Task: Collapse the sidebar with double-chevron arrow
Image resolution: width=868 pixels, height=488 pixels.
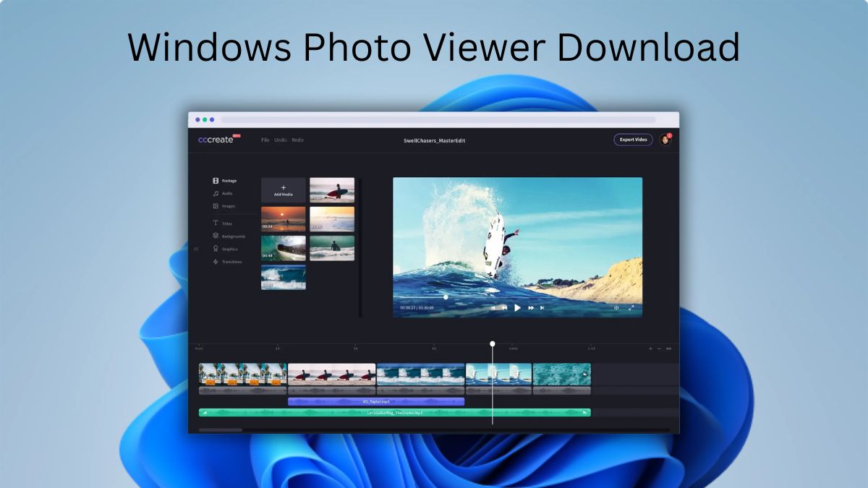Action: click(x=196, y=249)
